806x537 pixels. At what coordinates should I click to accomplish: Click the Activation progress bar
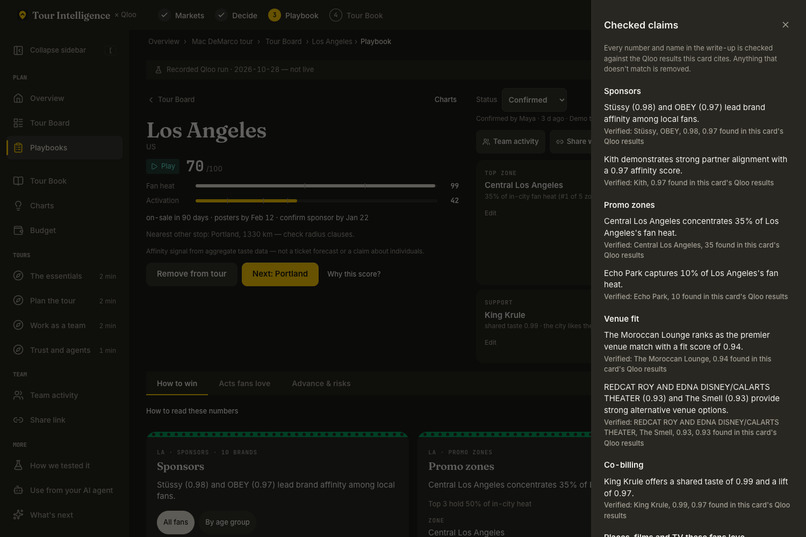click(x=315, y=200)
